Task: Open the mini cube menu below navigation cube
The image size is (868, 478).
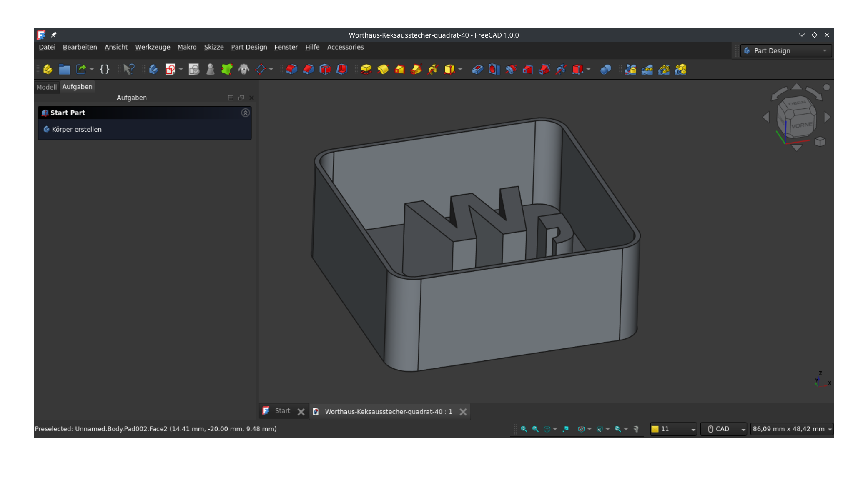Action: tap(820, 142)
